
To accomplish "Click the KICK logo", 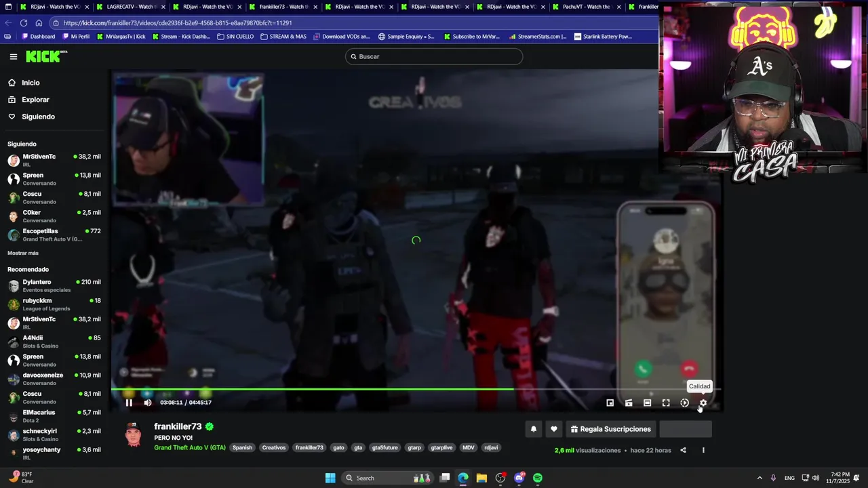I will click(46, 56).
